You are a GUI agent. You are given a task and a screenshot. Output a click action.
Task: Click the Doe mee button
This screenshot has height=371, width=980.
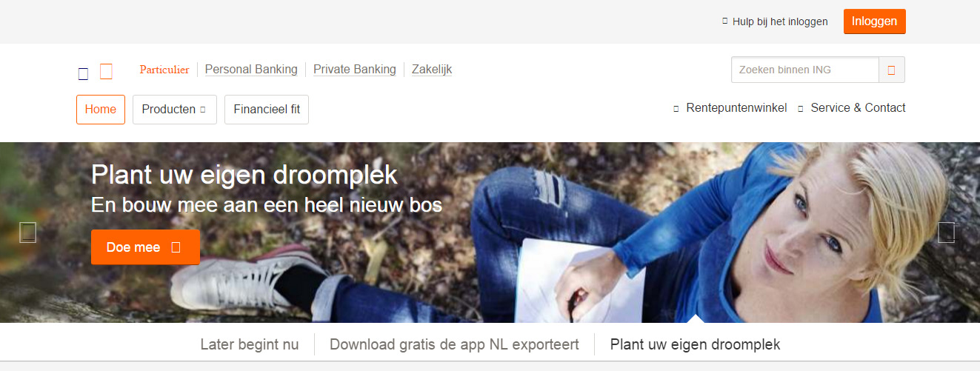point(145,247)
